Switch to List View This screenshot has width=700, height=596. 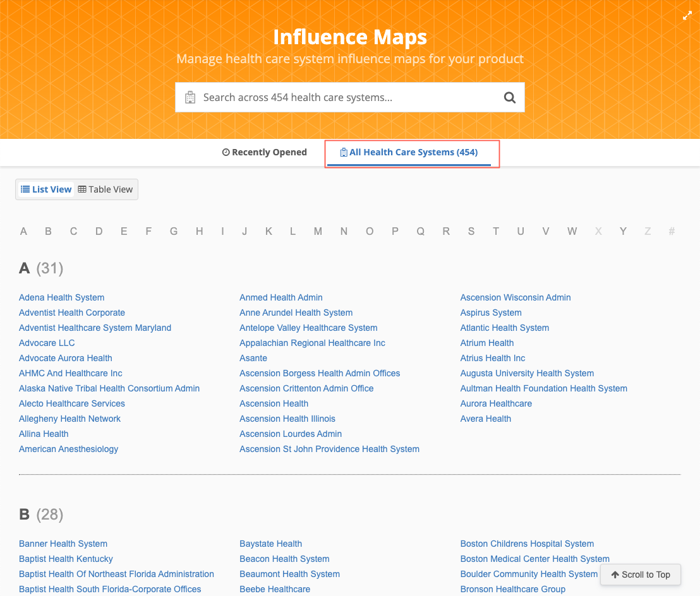pyautogui.click(x=46, y=189)
